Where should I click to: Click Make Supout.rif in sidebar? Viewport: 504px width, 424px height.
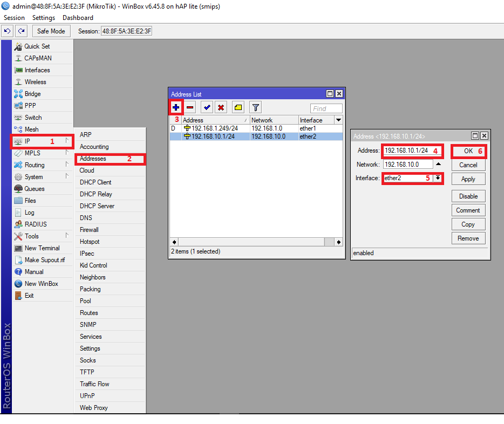[x=43, y=260]
